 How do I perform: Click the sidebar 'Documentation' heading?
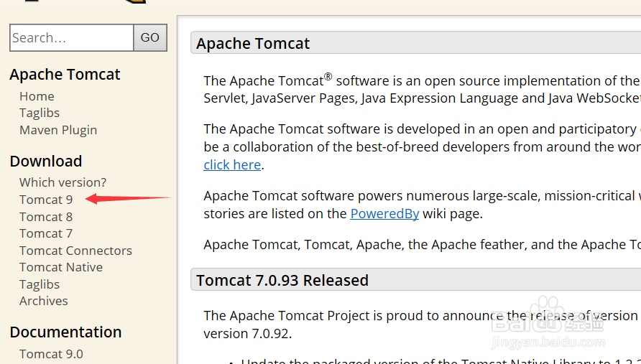[66, 332]
